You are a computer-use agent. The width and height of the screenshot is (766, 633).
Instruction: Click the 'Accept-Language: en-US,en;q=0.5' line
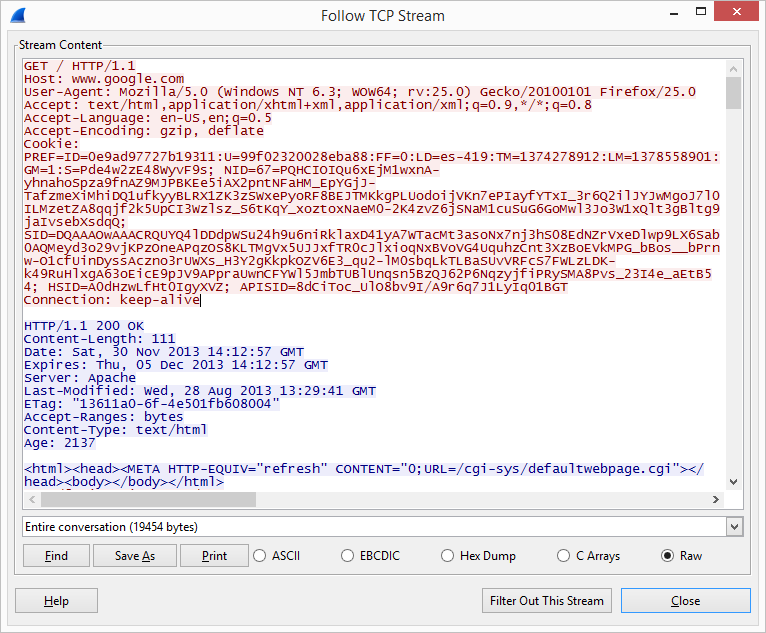pyautogui.click(x=148, y=118)
